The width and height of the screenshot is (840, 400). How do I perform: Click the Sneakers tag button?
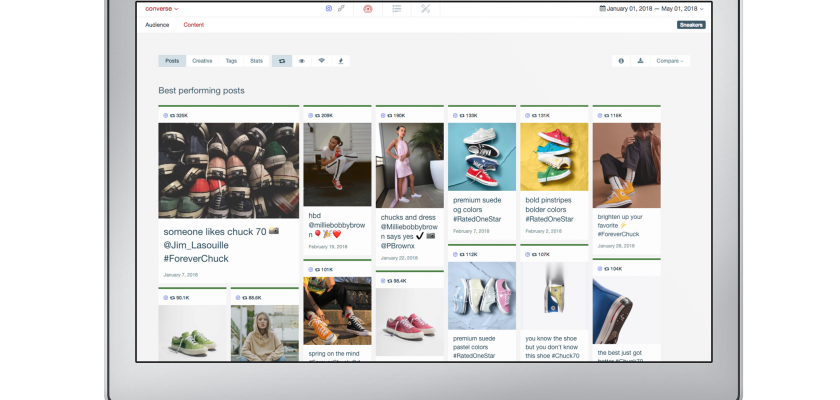[x=691, y=25]
